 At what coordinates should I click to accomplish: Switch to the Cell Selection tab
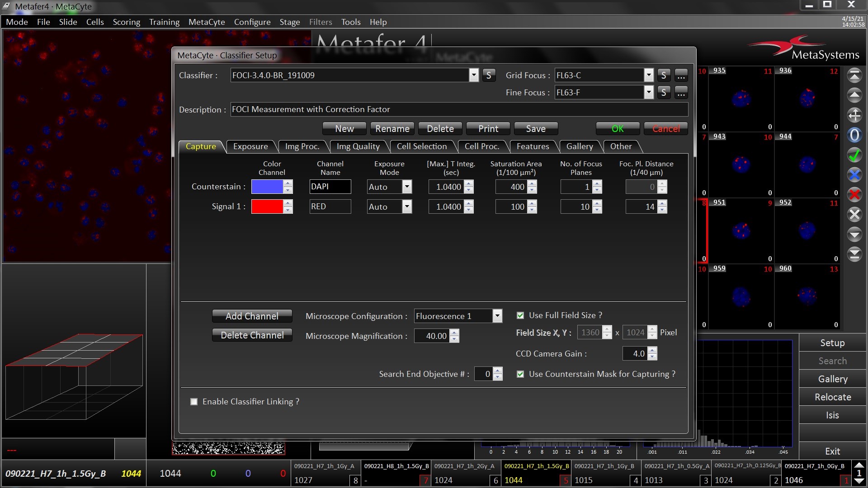pyautogui.click(x=421, y=146)
